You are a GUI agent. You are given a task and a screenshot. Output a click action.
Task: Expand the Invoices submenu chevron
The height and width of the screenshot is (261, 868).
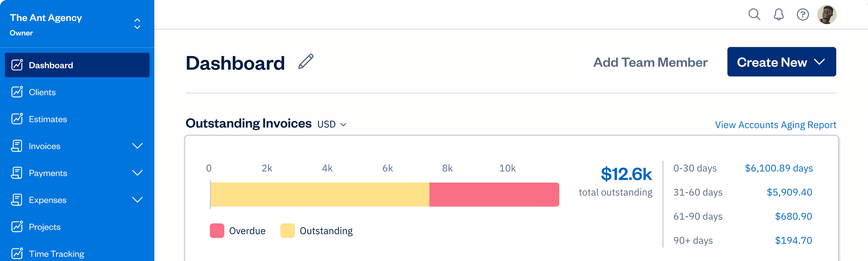[x=137, y=146]
